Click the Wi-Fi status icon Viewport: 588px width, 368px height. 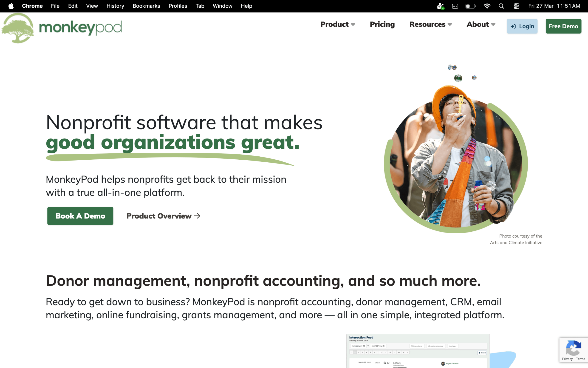tap(487, 6)
